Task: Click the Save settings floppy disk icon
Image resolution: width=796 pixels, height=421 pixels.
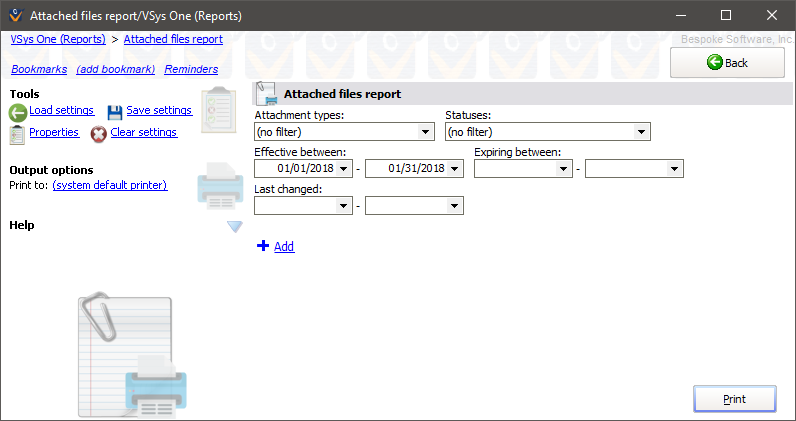Action: pos(115,112)
